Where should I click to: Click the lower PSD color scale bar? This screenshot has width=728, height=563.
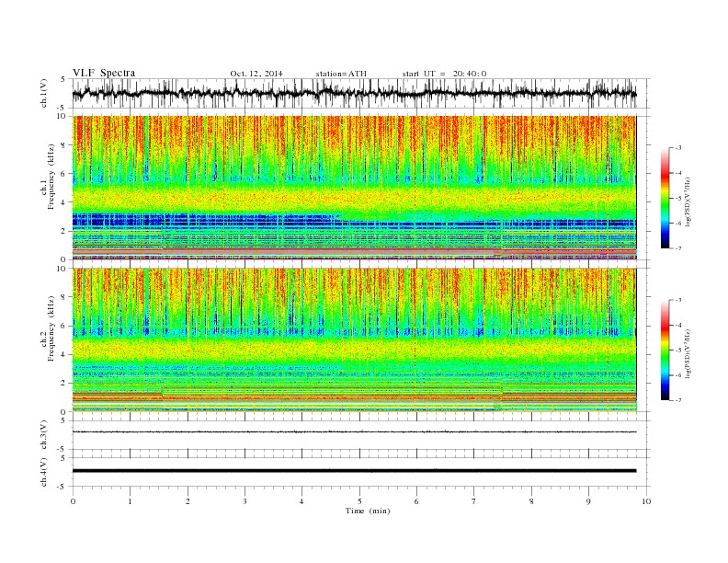[665, 350]
